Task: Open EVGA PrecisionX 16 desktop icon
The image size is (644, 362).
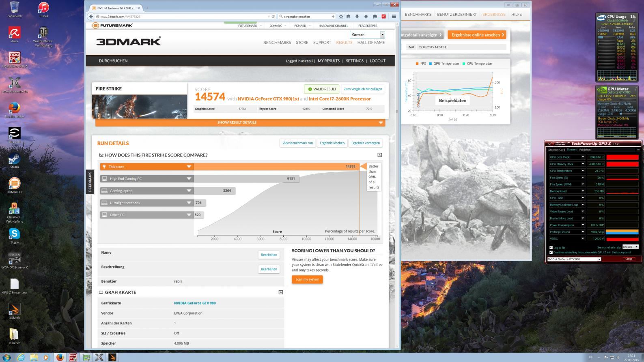Action: coord(15,85)
